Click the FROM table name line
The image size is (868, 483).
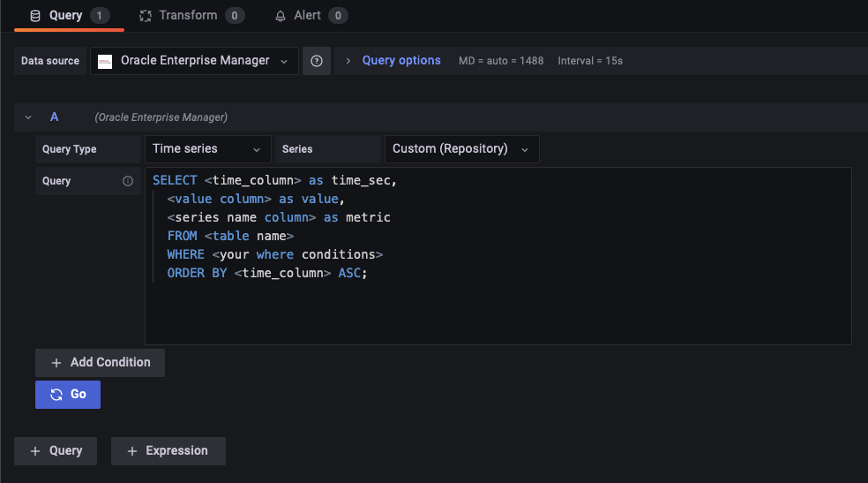tap(230, 236)
